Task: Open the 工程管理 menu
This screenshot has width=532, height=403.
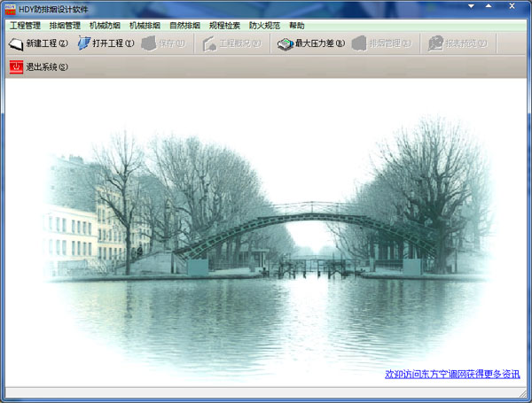Action: point(25,26)
